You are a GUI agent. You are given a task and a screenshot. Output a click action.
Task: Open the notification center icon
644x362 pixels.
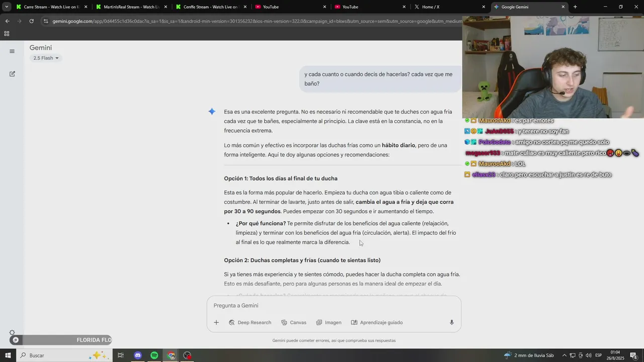point(633,355)
